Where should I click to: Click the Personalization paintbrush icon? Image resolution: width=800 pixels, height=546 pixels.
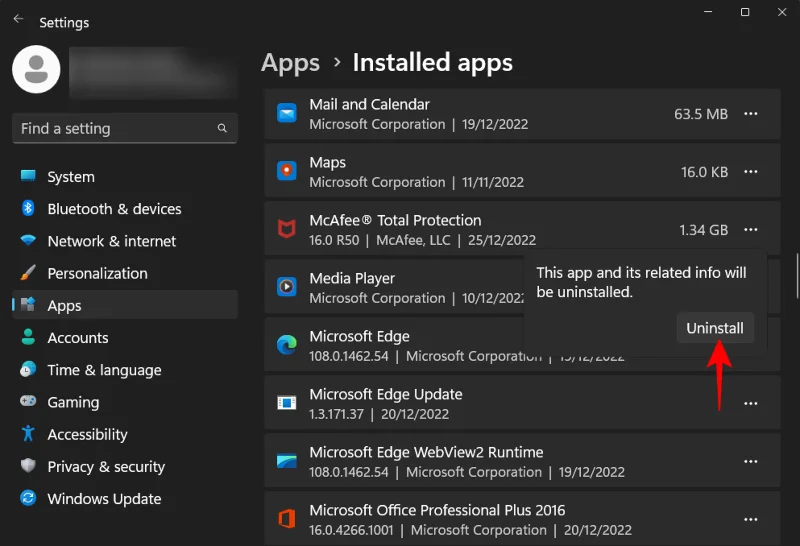[28, 272]
